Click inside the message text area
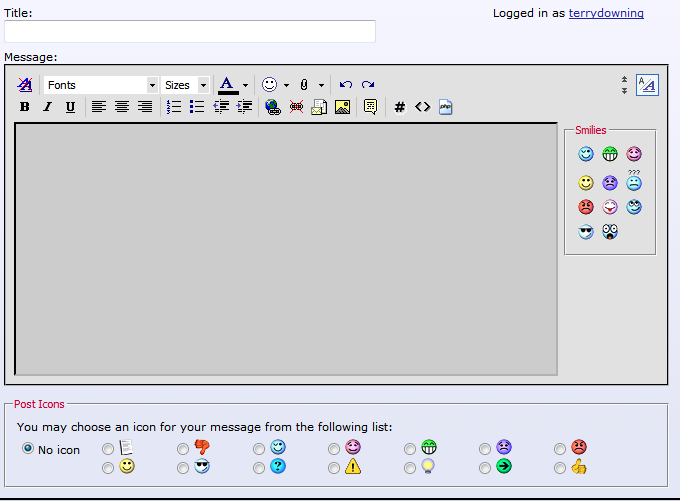 pyautogui.click(x=286, y=249)
